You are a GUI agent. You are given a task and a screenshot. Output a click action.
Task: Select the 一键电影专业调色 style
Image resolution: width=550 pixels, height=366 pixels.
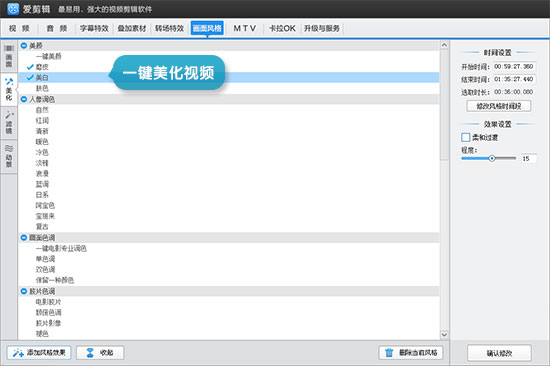click(x=61, y=248)
